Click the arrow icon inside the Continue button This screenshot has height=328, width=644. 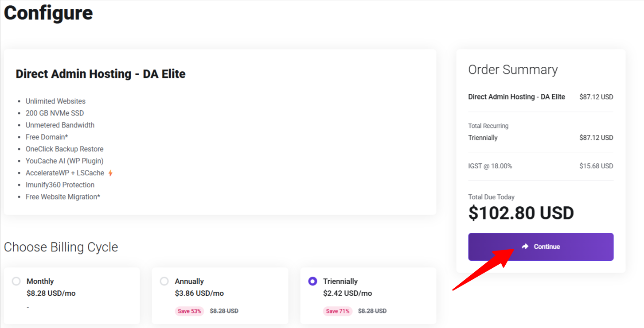point(526,247)
